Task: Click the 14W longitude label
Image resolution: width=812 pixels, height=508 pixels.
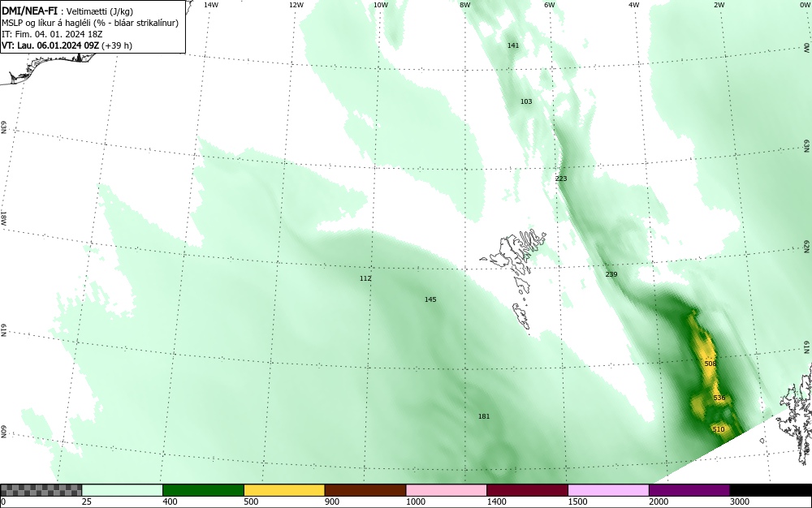Action: (210, 5)
